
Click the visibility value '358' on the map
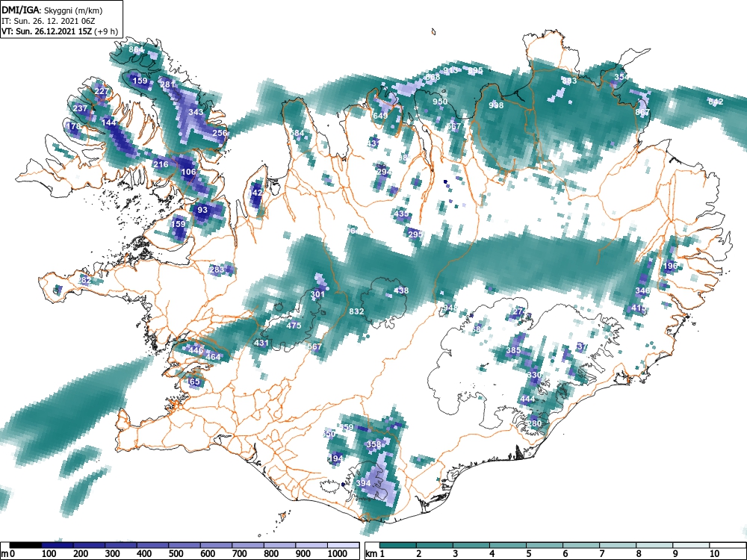click(373, 444)
